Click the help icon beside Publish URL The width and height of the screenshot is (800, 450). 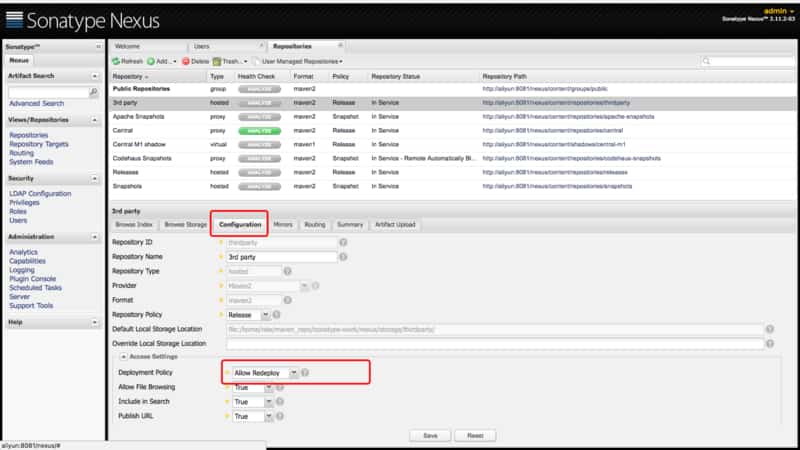[280, 416]
